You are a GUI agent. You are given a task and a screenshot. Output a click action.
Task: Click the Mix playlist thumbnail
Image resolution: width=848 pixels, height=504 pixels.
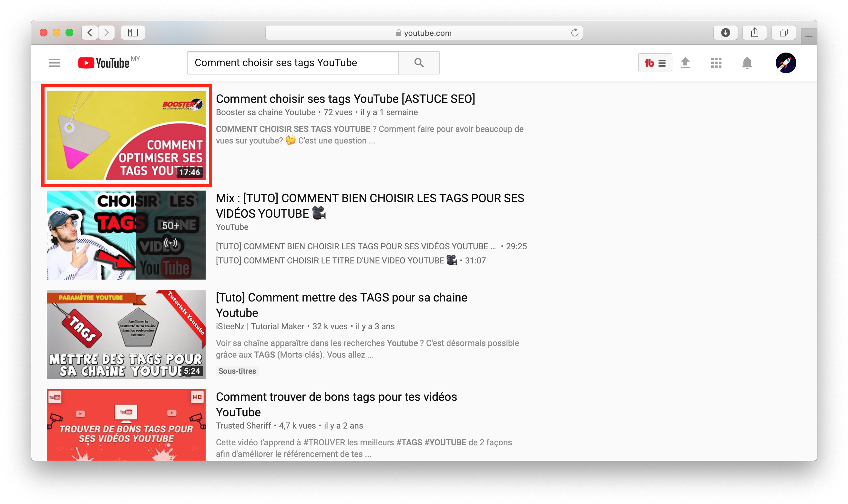(x=126, y=235)
